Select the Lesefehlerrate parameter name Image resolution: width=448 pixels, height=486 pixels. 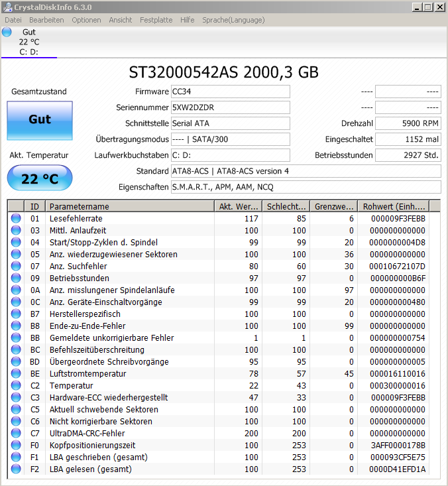tap(76, 219)
